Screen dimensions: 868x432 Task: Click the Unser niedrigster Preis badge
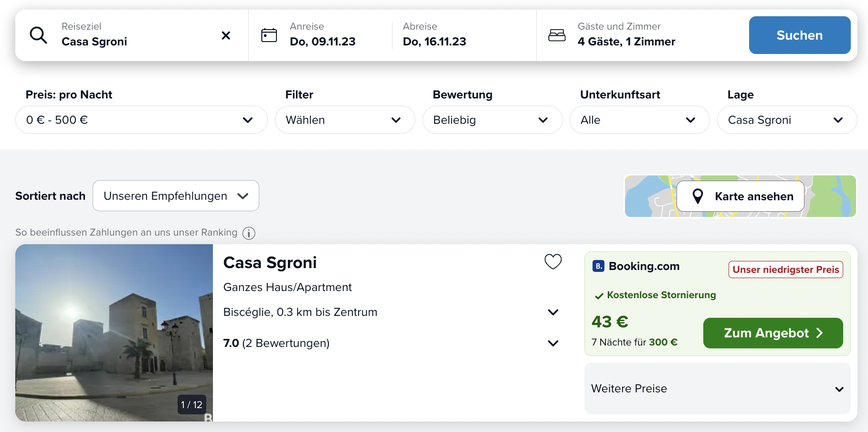click(x=785, y=270)
